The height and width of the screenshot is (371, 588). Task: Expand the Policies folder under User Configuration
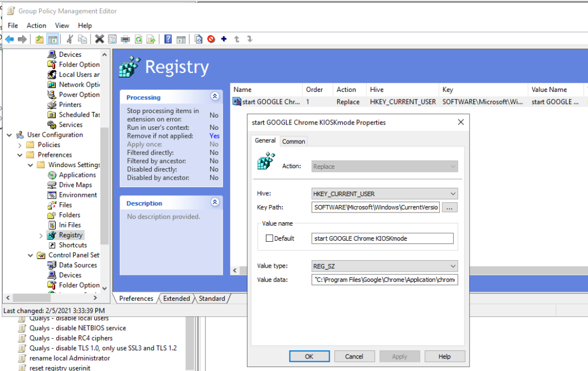click(x=20, y=145)
